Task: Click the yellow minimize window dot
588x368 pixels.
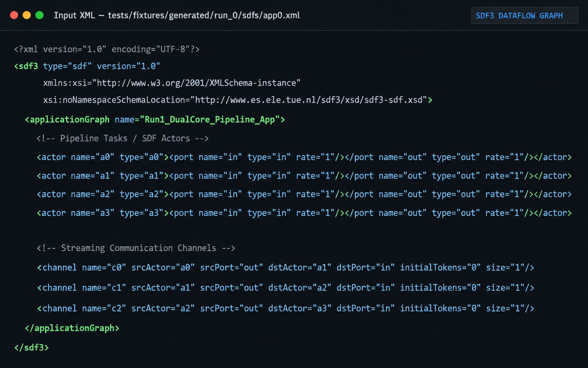Action: (x=27, y=15)
